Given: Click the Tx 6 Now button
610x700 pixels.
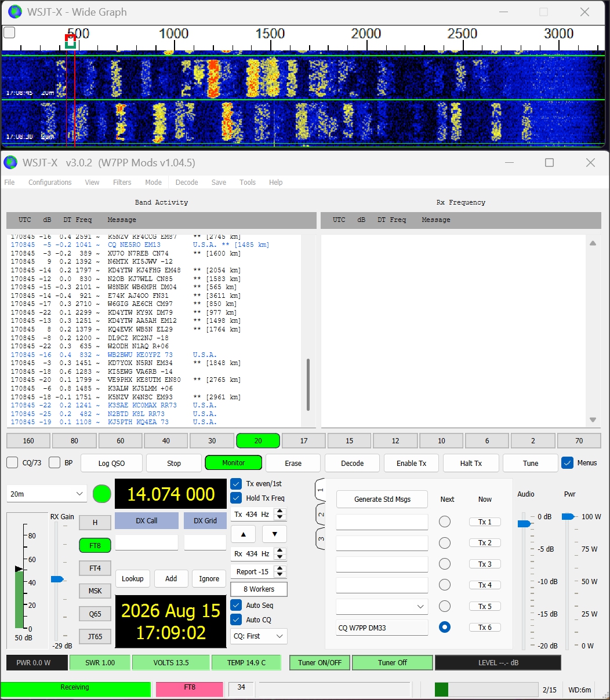Looking at the screenshot, I should click(x=485, y=627).
